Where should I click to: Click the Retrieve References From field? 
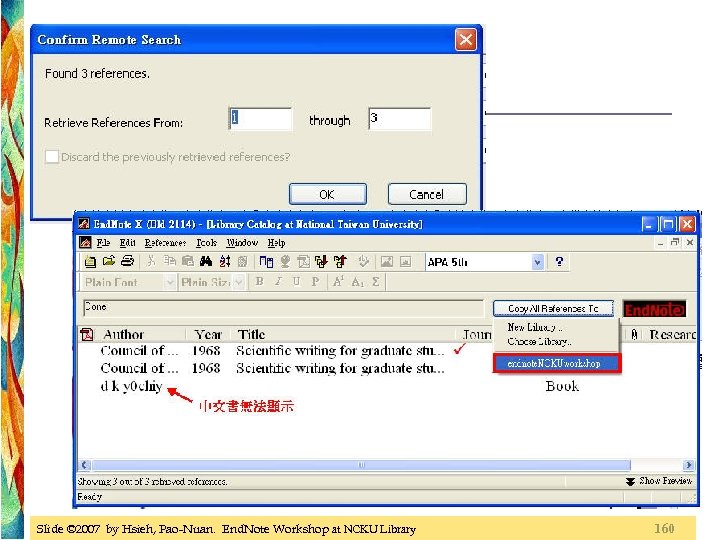(x=260, y=119)
